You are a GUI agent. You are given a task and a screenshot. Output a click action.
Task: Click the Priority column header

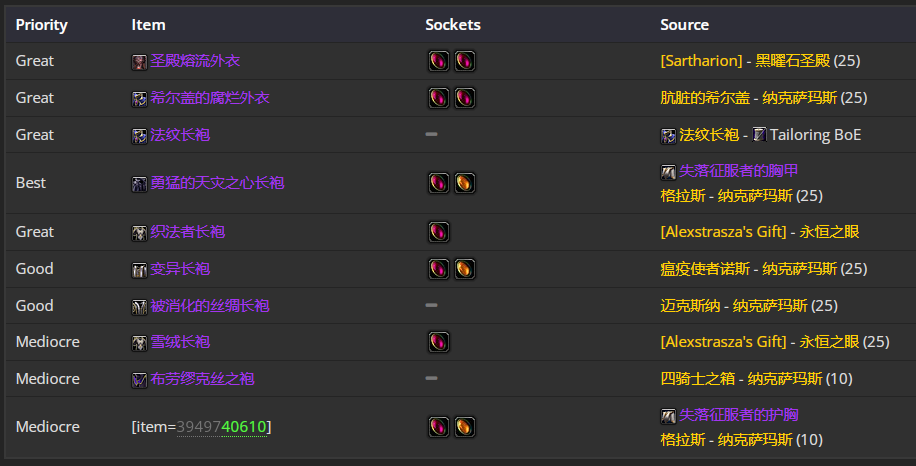(x=41, y=25)
